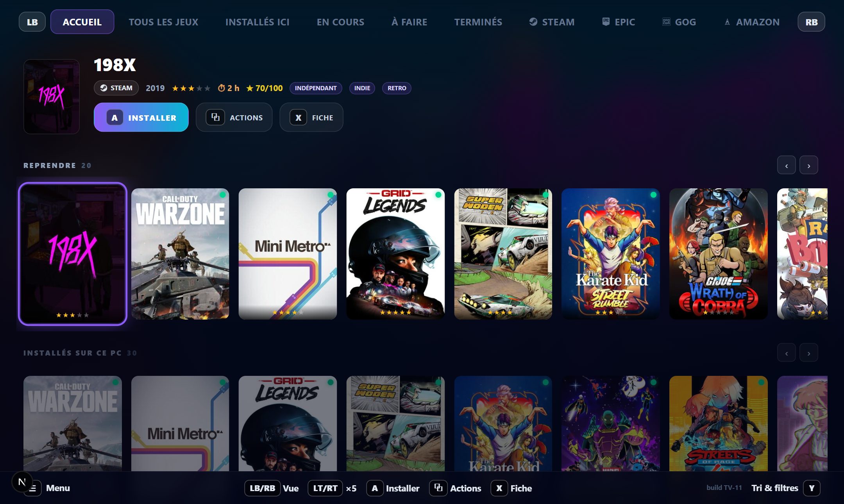The image size is (844, 504).
Task: Select Karate Kid Street Rumble in Reprendre row
Action: point(611,254)
